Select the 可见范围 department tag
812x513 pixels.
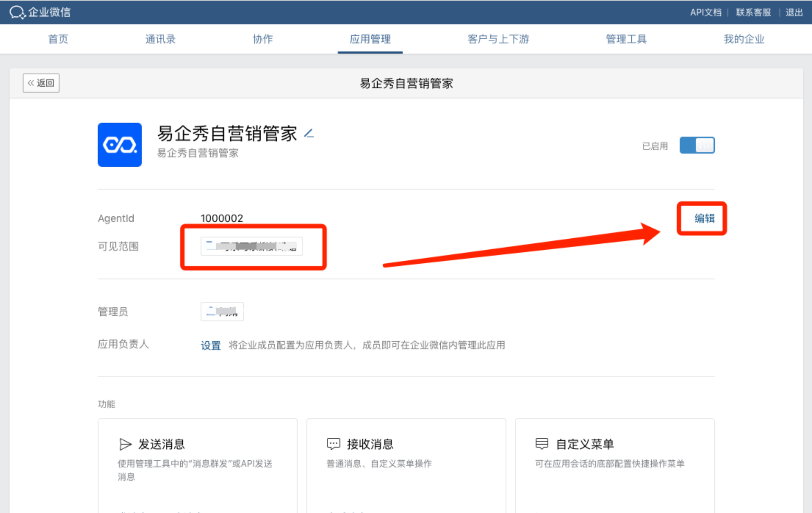click(252, 246)
